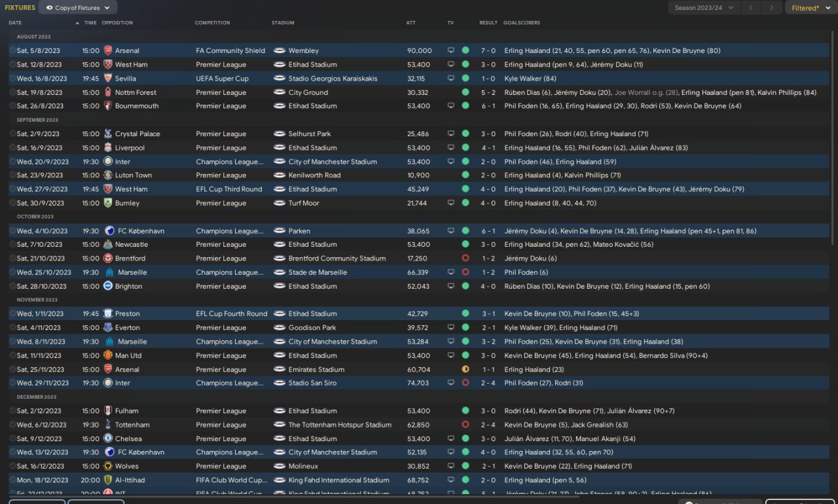Click the Preston club badge
Viewport: 838px width, 504px height.
click(108, 314)
